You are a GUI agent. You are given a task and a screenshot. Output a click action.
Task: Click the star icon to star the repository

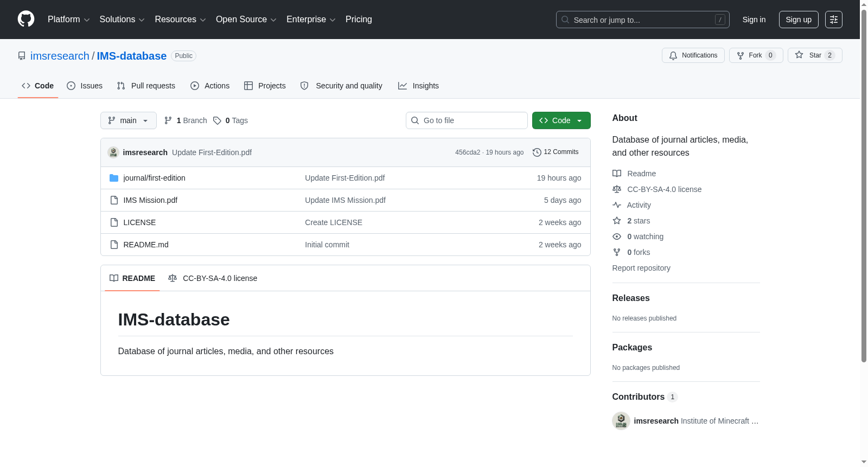pyautogui.click(x=799, y=55)
